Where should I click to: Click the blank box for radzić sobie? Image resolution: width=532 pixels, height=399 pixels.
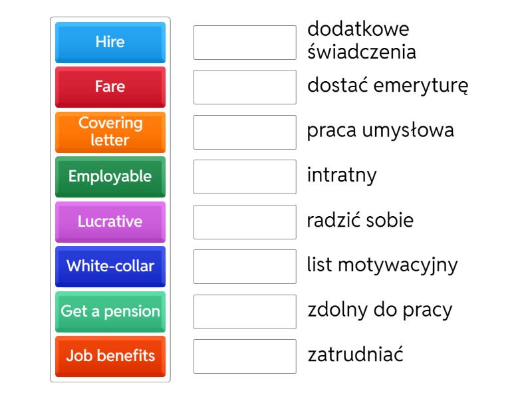pyautogui.click(x=245, y=221)
